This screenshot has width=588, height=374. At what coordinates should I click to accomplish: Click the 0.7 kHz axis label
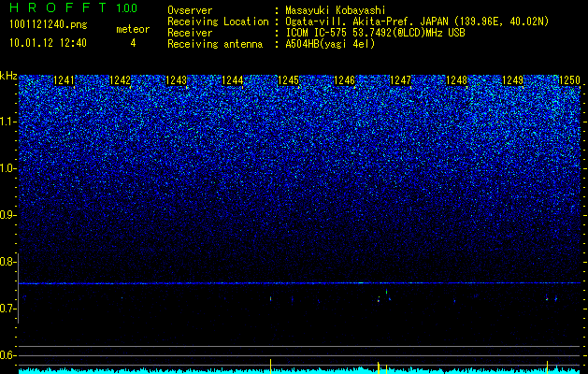(x=7, y=309)
